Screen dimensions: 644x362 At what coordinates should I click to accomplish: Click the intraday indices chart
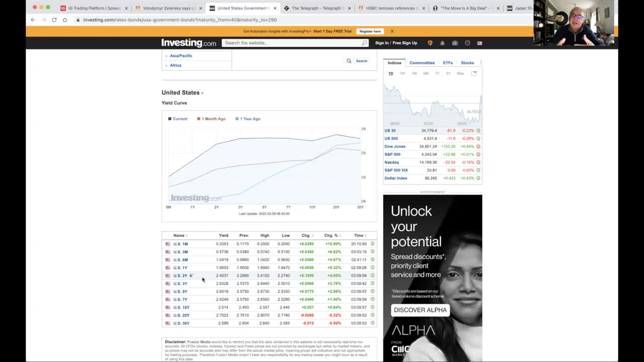pyautogui.click(x=432, y=103)
